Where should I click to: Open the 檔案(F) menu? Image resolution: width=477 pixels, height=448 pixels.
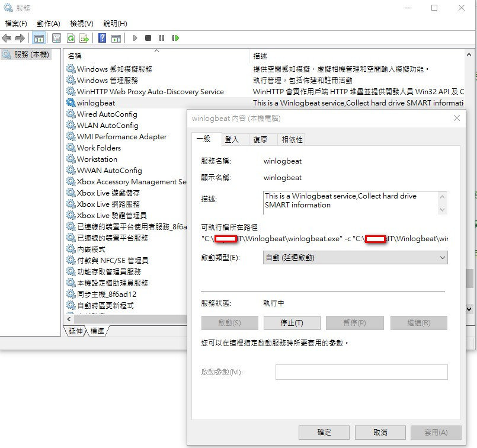[x=16, y=24]
